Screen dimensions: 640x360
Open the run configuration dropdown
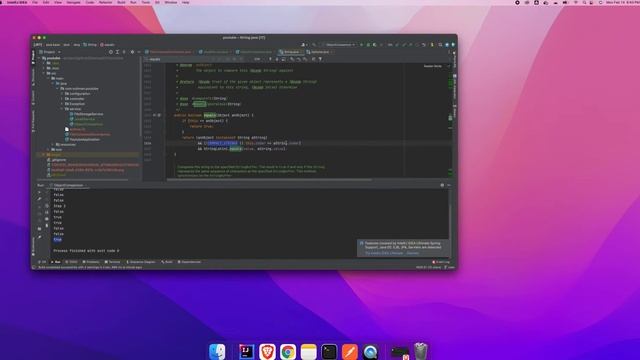(340, 44)
